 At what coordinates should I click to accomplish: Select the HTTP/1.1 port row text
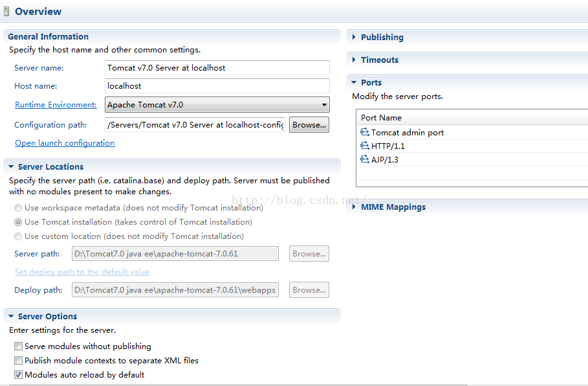point(387,146)
